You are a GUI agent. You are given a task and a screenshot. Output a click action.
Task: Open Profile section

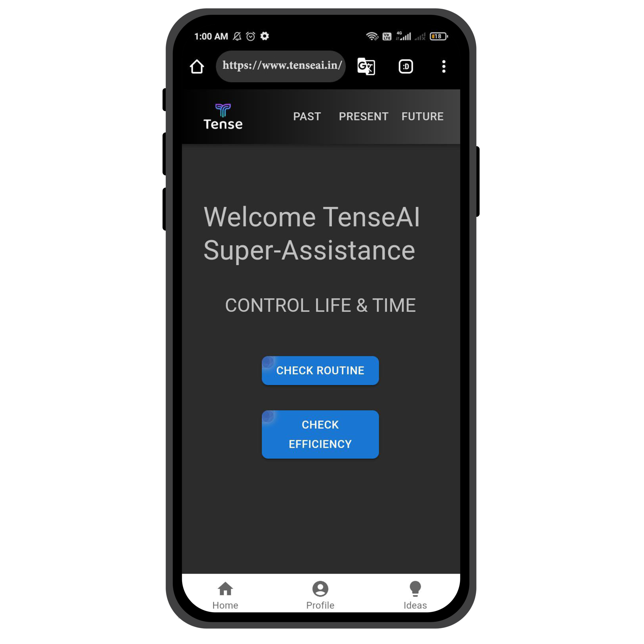[x=321, y=592]
